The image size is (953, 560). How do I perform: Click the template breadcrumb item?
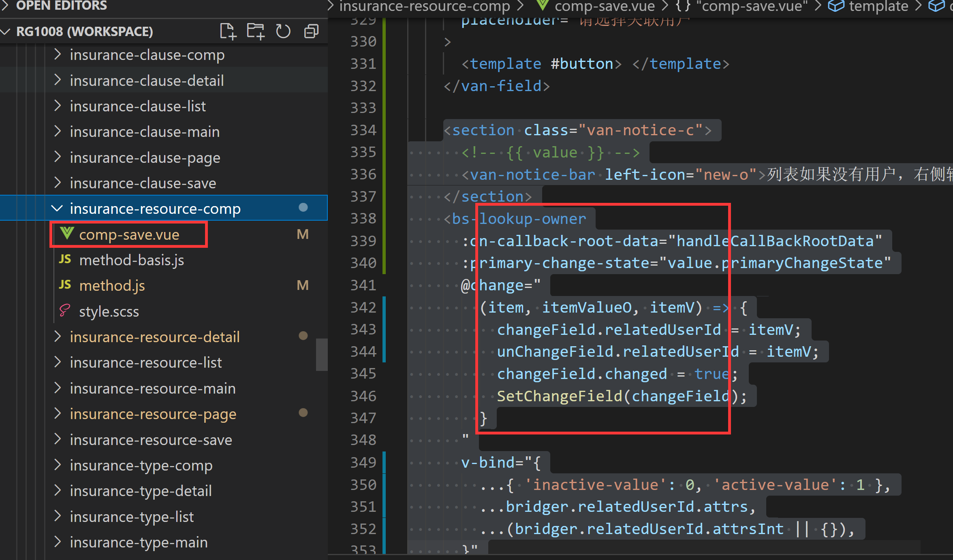(x=879, y=6)
